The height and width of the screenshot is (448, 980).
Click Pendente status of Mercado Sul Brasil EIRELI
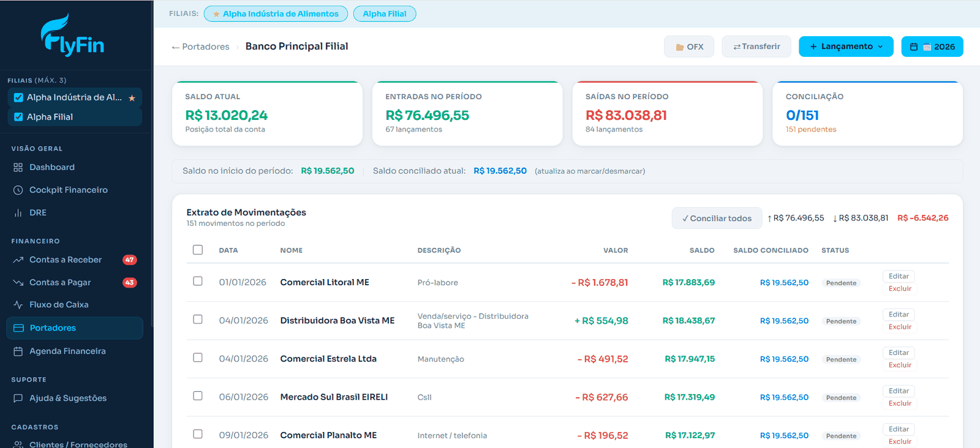[841, 398]
